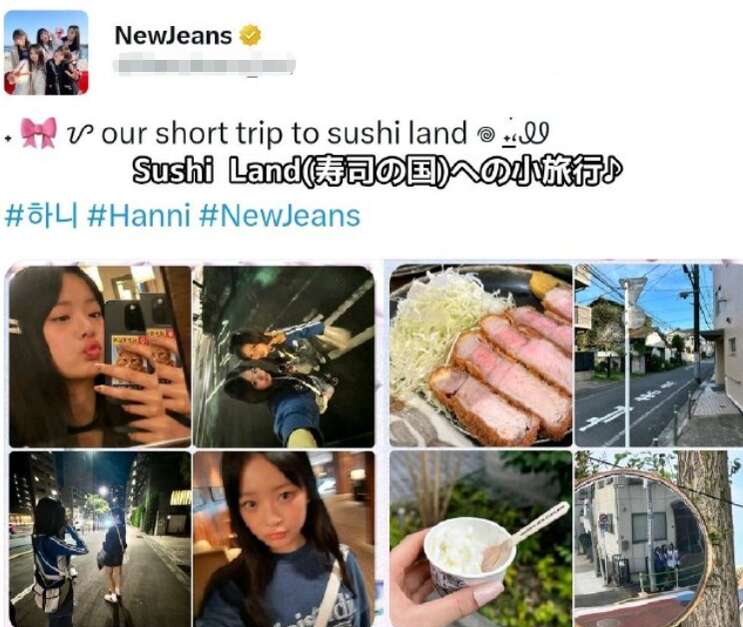Viewport: 743px width, 627px height.
Task: Open the #Hanni hashtag
Action: pyautogui.click(x=139, y=216)
